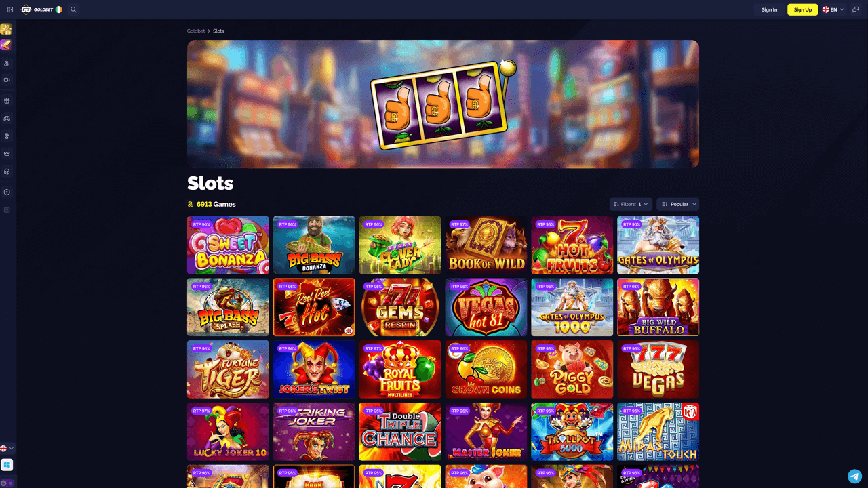The image size is (868, 488).
Task: Open the crown VIP sidebar icon
Action: coord(7,154)
